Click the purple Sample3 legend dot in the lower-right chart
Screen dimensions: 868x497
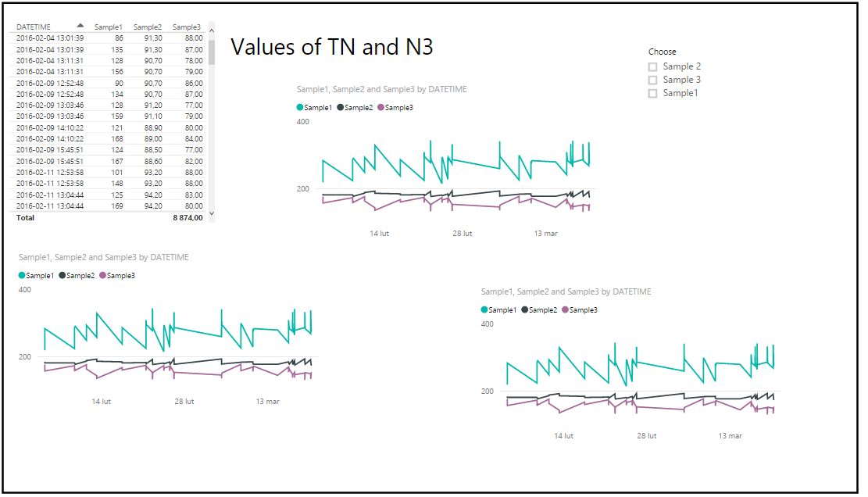[x=565, y=309]
